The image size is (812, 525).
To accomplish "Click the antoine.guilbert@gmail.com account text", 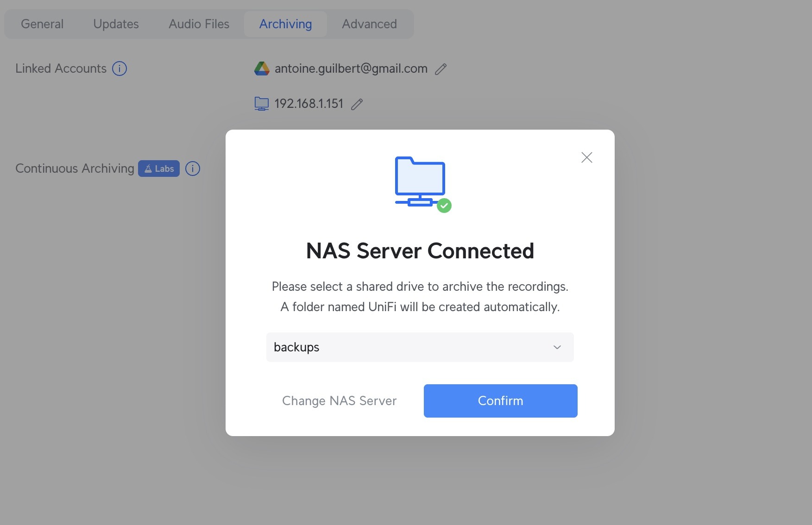I will 351,69.
